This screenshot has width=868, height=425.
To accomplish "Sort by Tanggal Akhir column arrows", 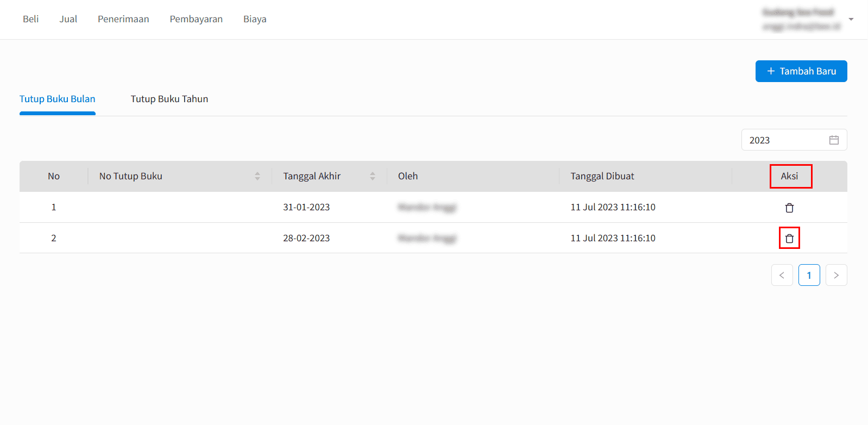I will [373, 176].
